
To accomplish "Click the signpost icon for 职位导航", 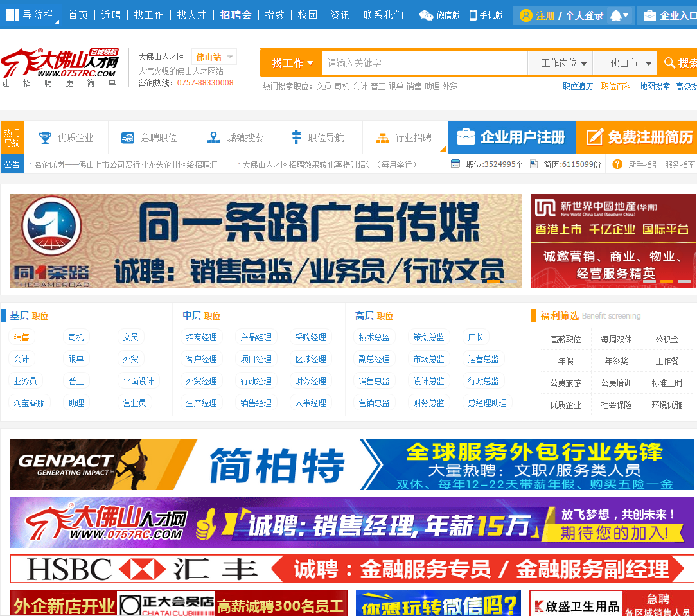I will (x=296, y=137).
